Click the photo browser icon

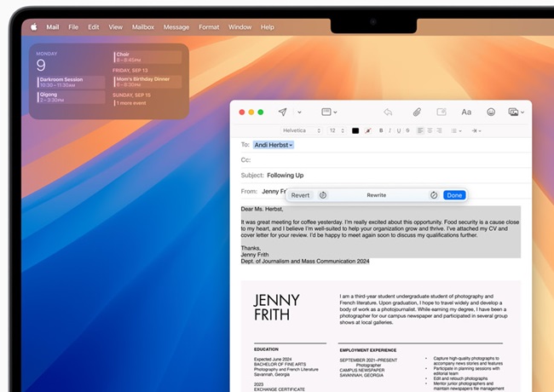514,112
